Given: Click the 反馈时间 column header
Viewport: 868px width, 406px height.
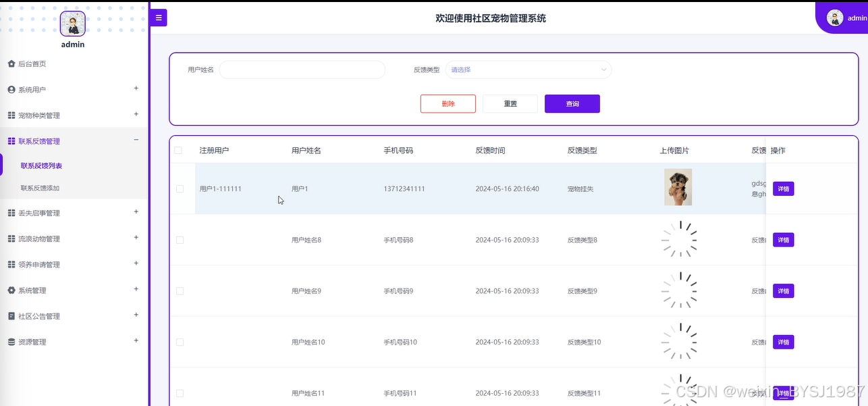Looking at the screenshot, I should 490,150.
